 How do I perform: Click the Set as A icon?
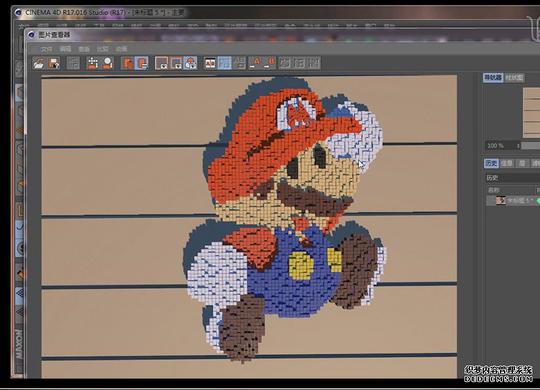[x=255, y=63]
